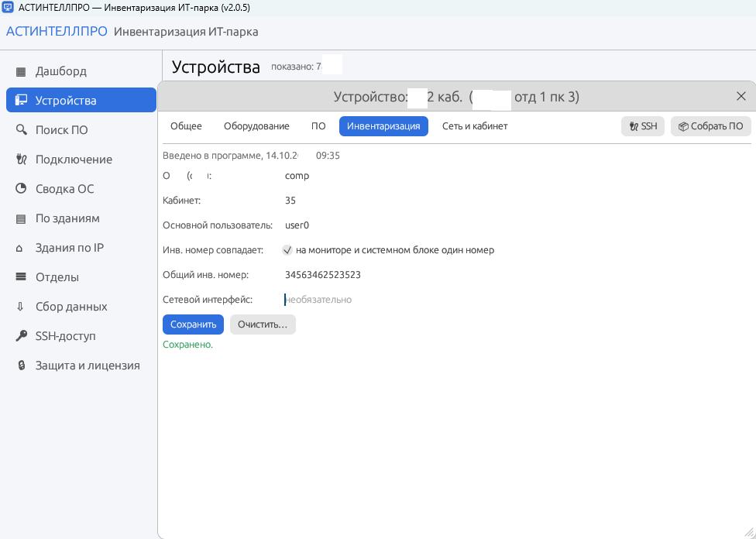Open the Поиск ПО section
The height and width of the screenshot is (539, 756).
pos(81,130)
